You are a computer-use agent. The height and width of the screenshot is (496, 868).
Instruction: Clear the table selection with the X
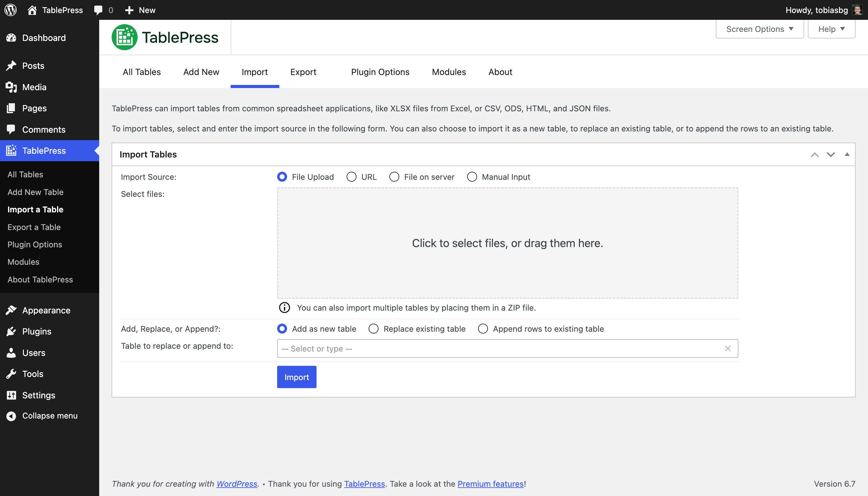coord(728,348)
